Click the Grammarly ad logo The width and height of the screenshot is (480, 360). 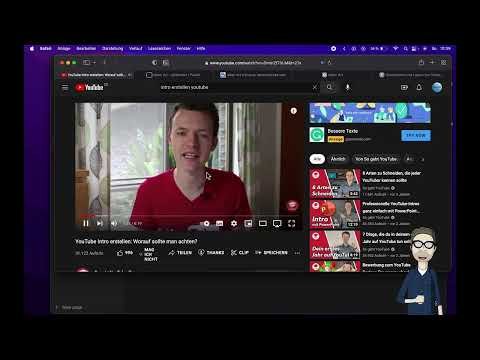tap(317, 135)
